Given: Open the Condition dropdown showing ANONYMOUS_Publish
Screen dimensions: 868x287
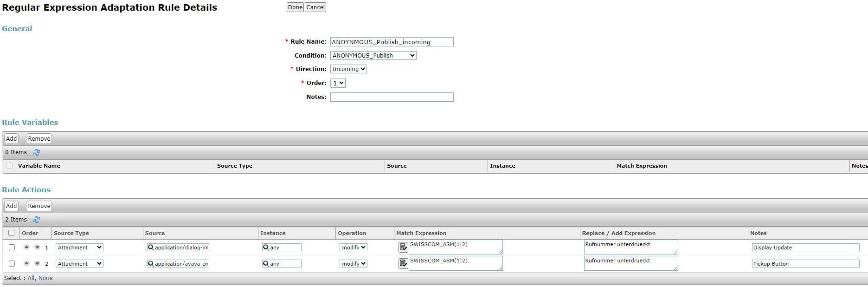Looking at the screenshot, I should click(x=373, y=56).
